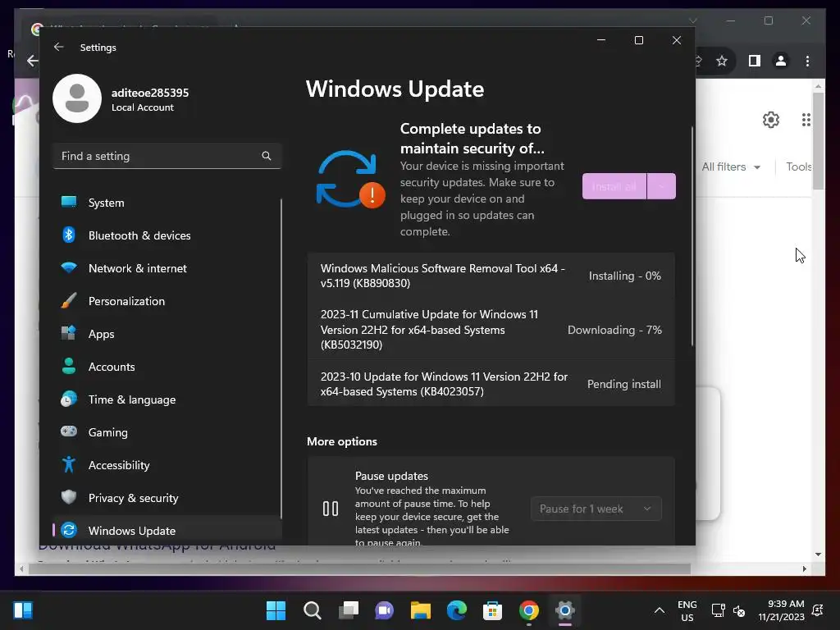Image resolution: width=840 pixels, height=630 pixels.
Task: Click the Chrome page horizontal scrollbar
Action: pos(359,569)
